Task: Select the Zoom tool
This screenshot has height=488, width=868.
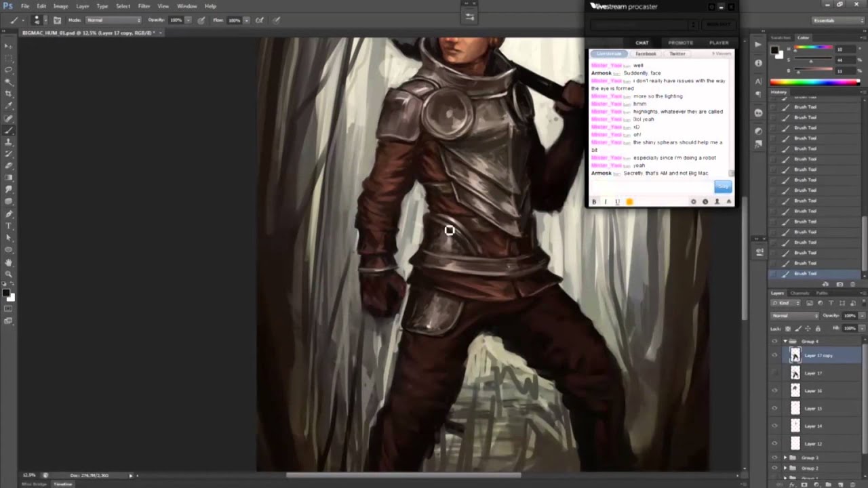Action: click(x=9, y=274)
